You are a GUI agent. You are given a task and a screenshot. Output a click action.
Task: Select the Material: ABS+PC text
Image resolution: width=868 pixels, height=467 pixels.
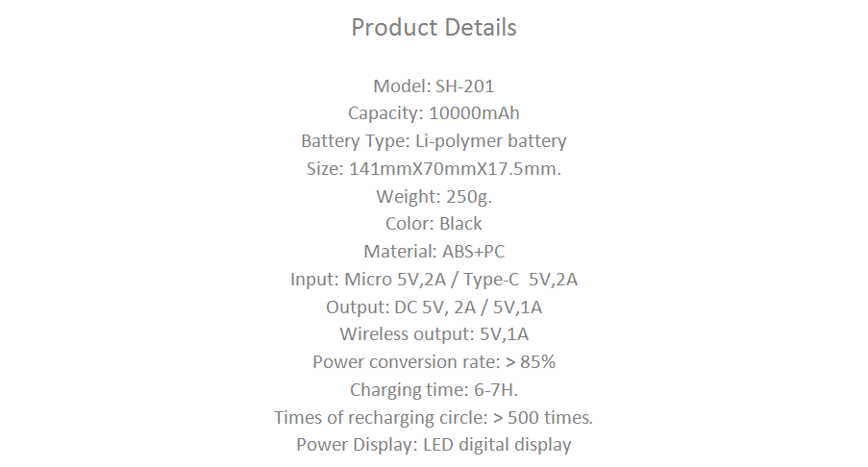click(434, 251)
